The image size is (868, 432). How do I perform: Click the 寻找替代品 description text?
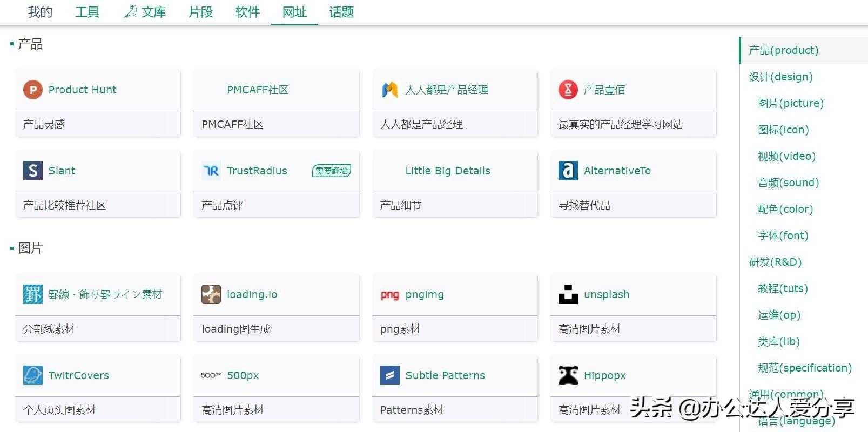tap(584, 205)
